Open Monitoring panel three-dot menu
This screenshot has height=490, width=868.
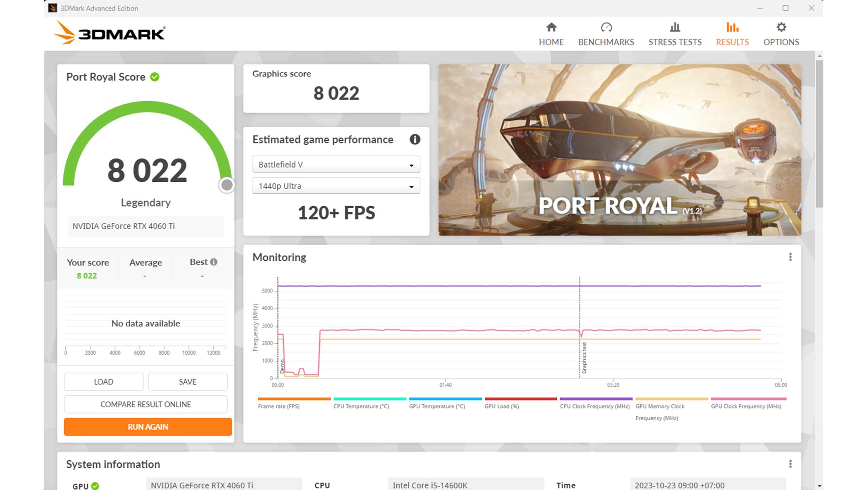pos(790,257)
